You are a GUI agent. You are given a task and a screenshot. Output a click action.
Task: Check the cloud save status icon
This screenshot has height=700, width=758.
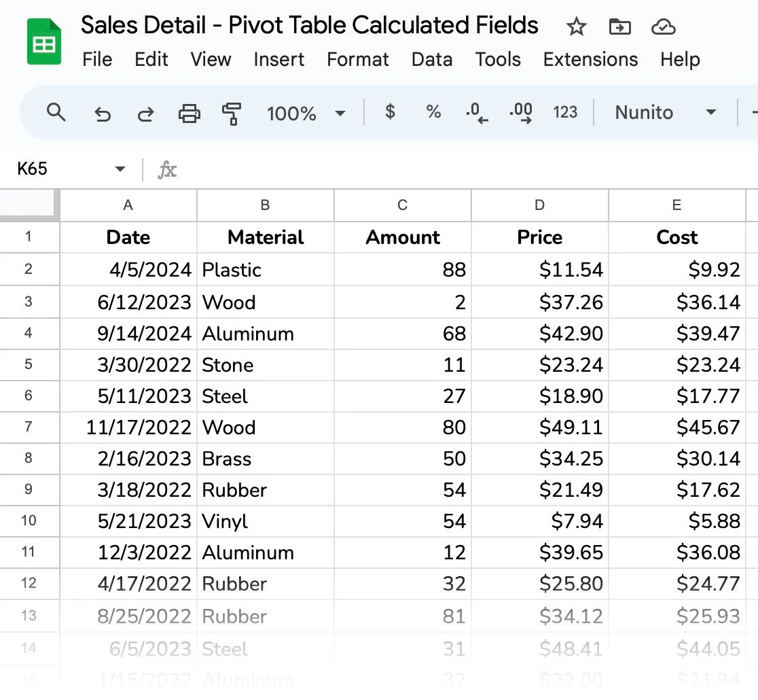click(662, 27)
